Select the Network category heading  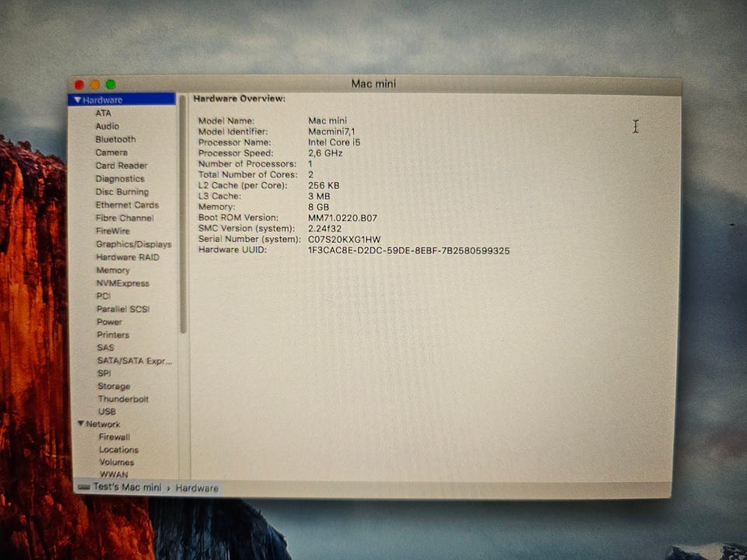(x=103, y=424)
